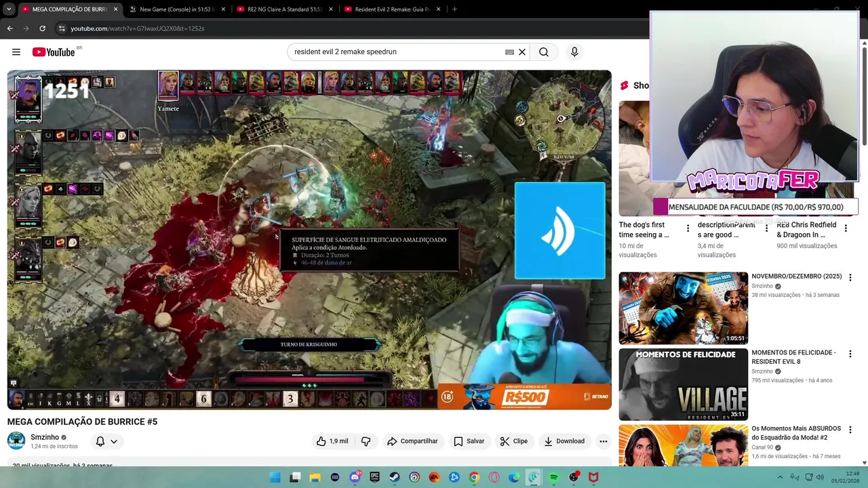Screen dimensions: 868x488
Task: Open options menu for NOVEMBRO/DEZEMBRO (2025) video
Action: click(x=850, y=278)
